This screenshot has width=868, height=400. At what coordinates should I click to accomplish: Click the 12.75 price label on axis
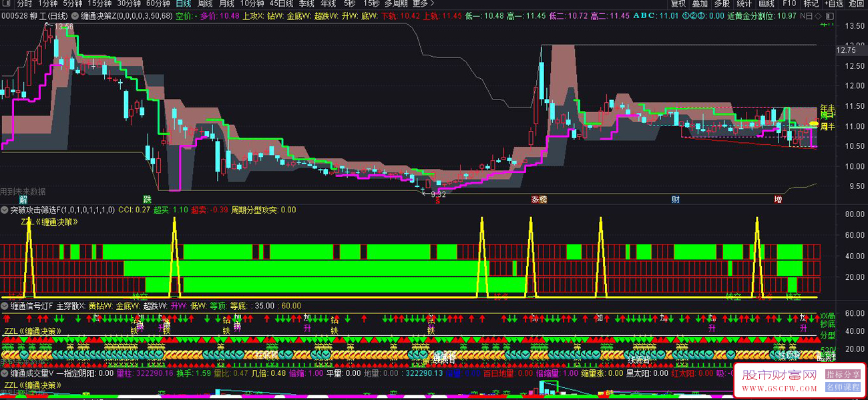point(847,49)
